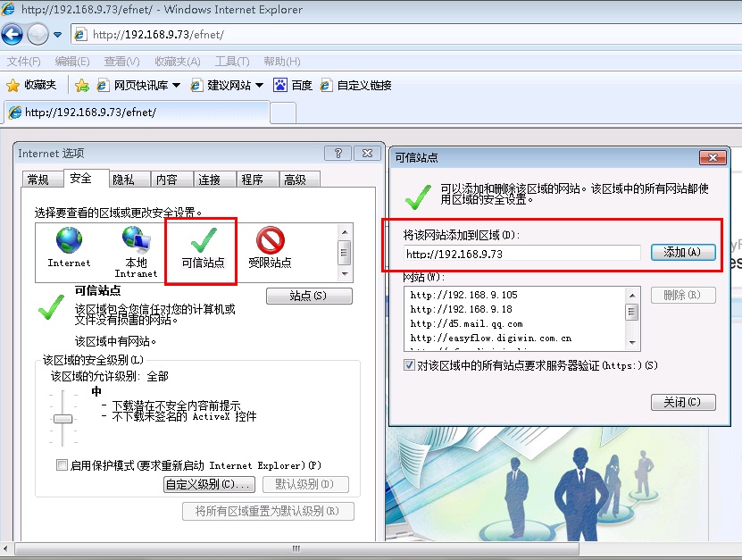
Task: Expand the 网页快讯库 dropdown arrow
Action: point(176,86)
